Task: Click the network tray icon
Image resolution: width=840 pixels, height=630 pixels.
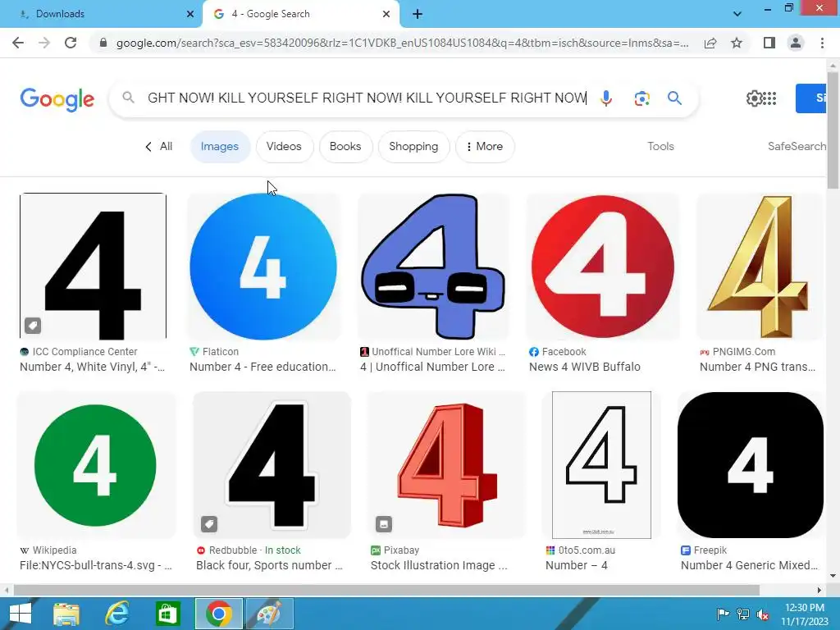Action: tap(743, 614)
